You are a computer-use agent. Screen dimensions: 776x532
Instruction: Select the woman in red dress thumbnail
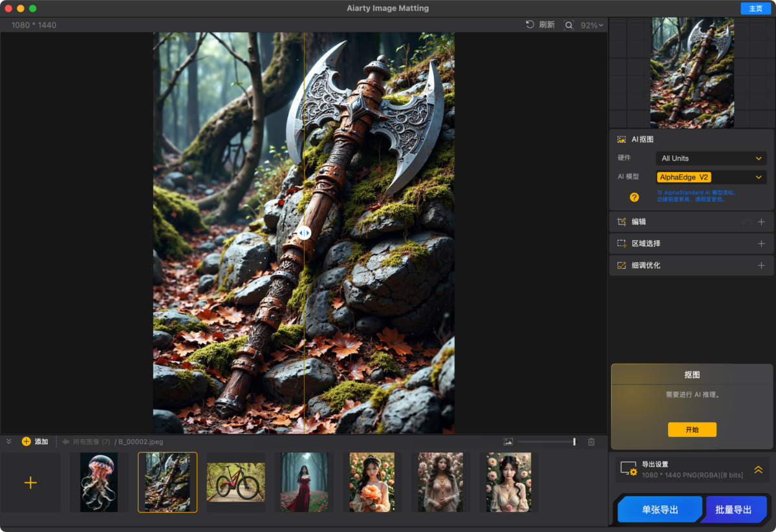coord(304,482)
